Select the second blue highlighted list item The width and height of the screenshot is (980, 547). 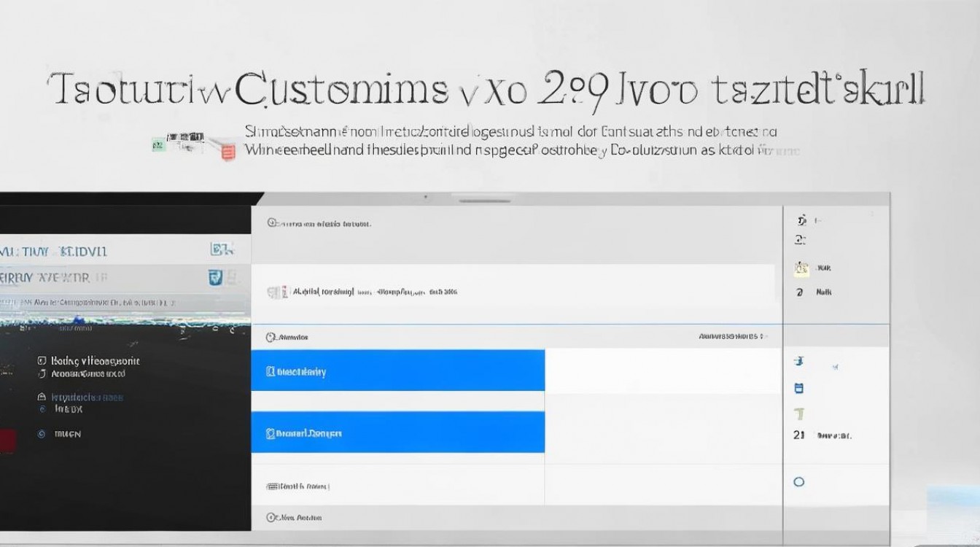[397, 432]
